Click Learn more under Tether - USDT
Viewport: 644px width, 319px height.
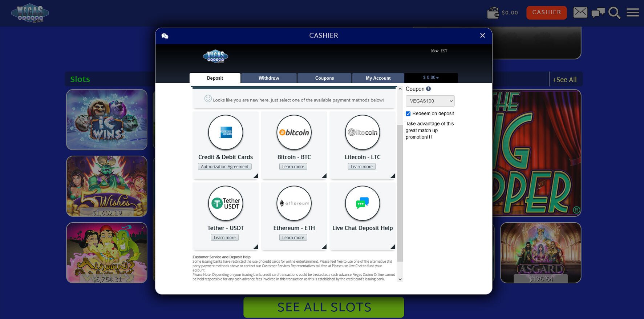(224, 238)
